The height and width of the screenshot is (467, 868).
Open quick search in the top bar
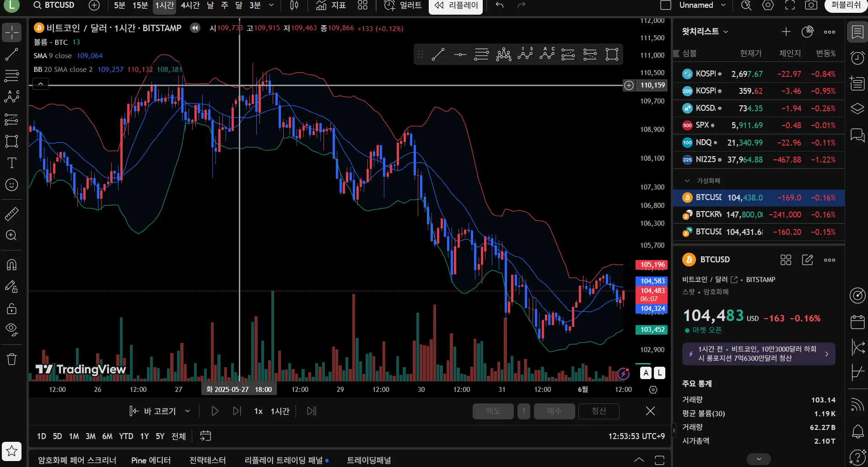[x=746, y=5]
